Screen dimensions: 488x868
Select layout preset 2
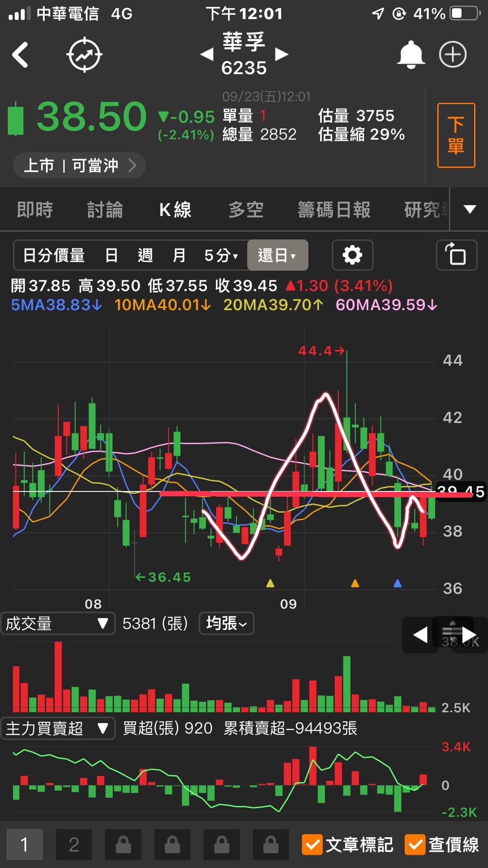(74, 845)
